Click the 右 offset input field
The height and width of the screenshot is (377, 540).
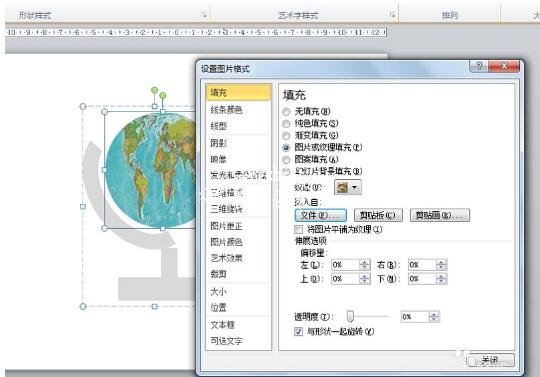pyautogui.click(x=422, y=265)
